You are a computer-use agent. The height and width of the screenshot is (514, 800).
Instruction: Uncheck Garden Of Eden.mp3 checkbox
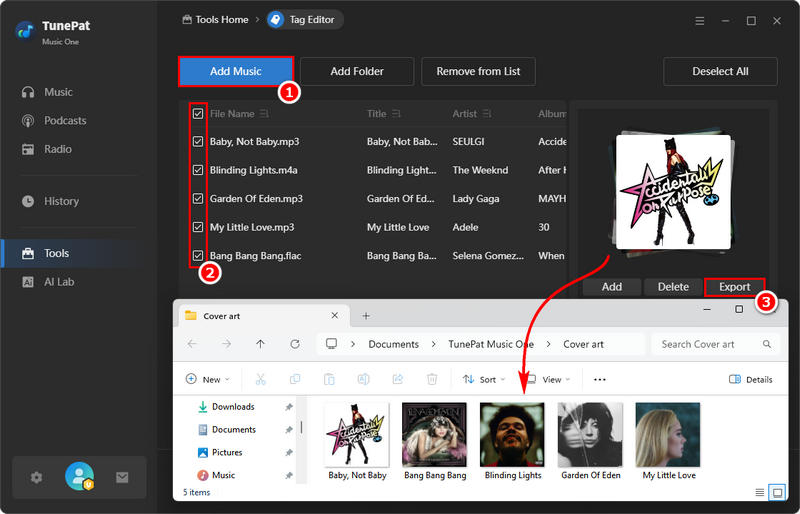point(198,199)
